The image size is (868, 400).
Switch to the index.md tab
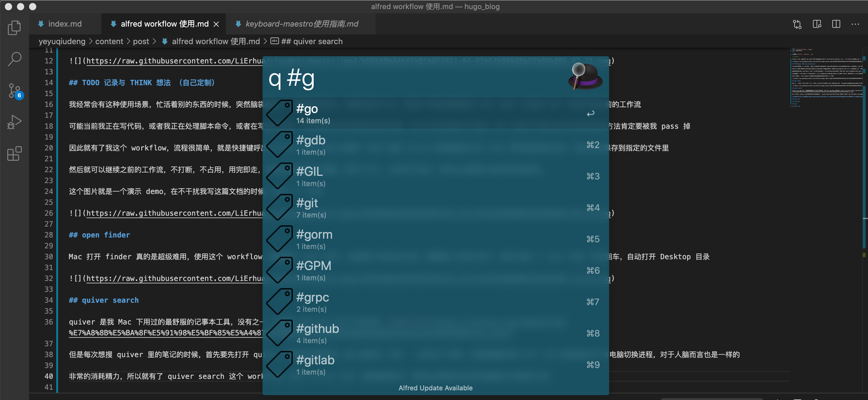pos(64,24)
